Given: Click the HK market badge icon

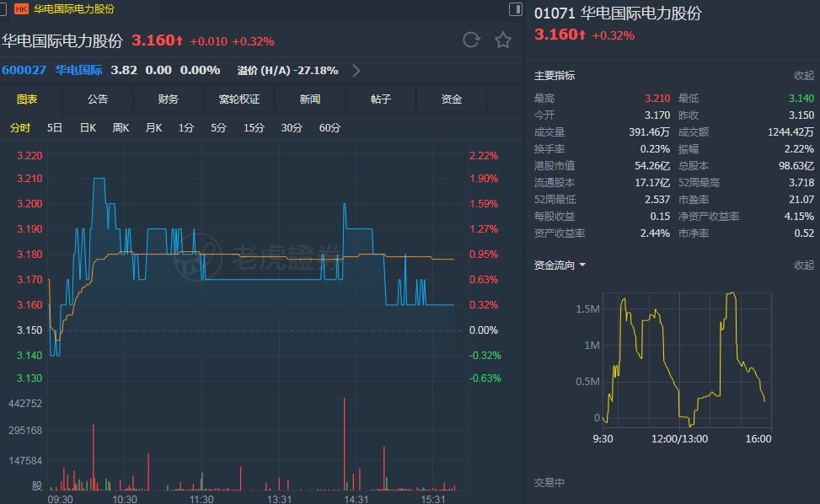Looking at the screenshot, I should (x=21, y=9).
